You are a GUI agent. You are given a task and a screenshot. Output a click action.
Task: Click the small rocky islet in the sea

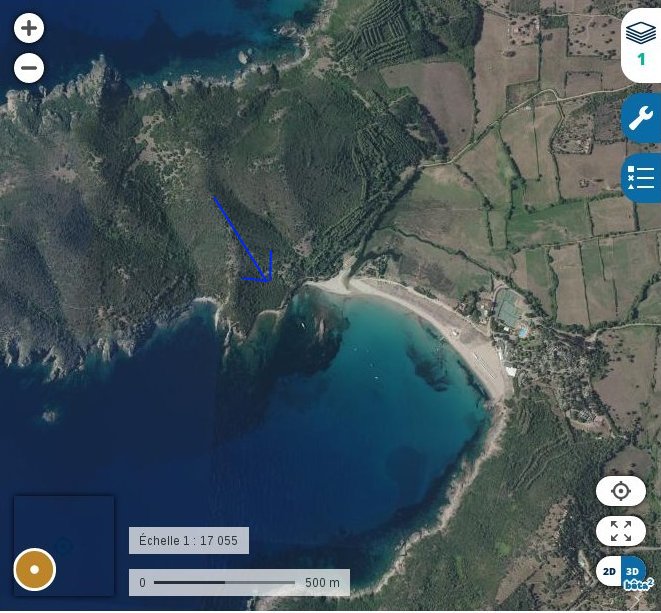[x=49, y=417]
